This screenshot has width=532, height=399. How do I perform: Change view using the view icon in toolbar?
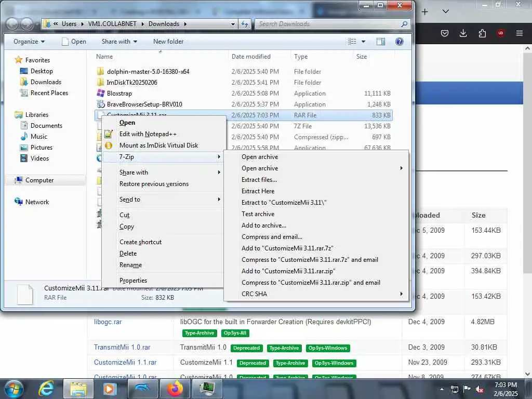pyautogui.click(x=352, y=42)
